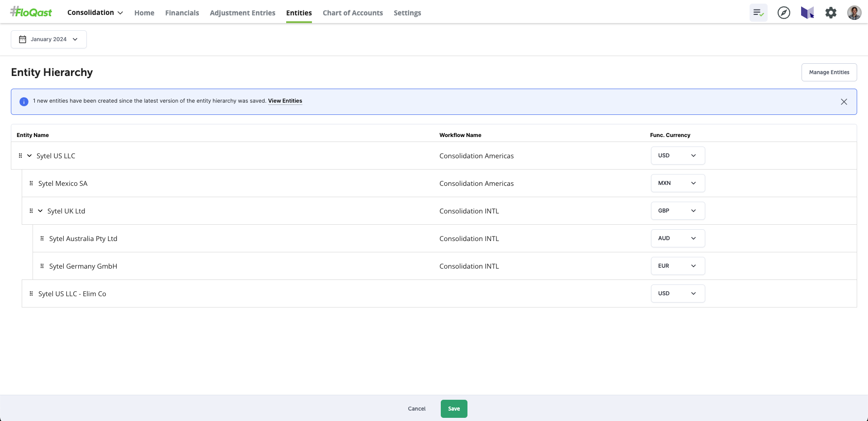868x421 pixels.
Task: Go to the Chart of Accounts tab
Action: click(353, 13)
